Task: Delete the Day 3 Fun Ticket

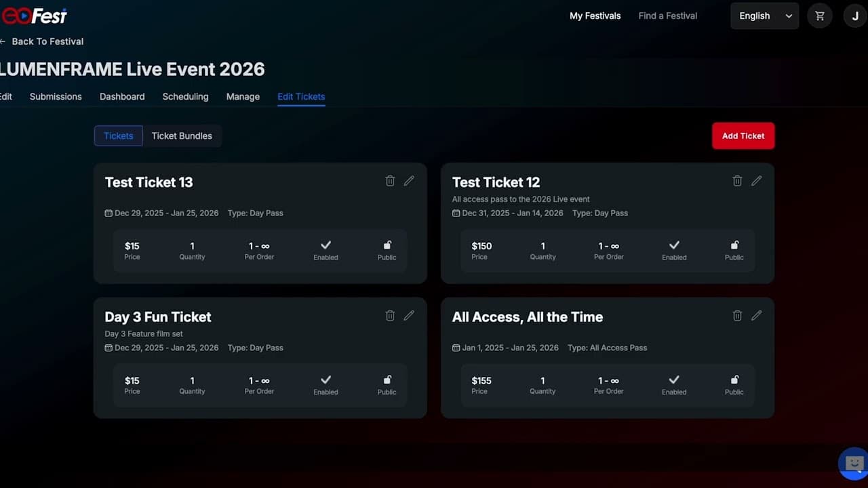Action: [390, 315]
